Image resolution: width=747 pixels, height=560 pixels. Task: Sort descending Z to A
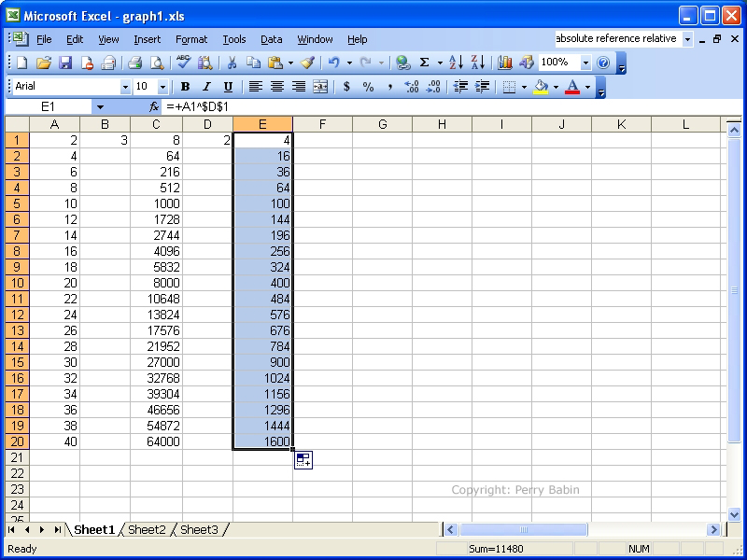pos(477,63)
